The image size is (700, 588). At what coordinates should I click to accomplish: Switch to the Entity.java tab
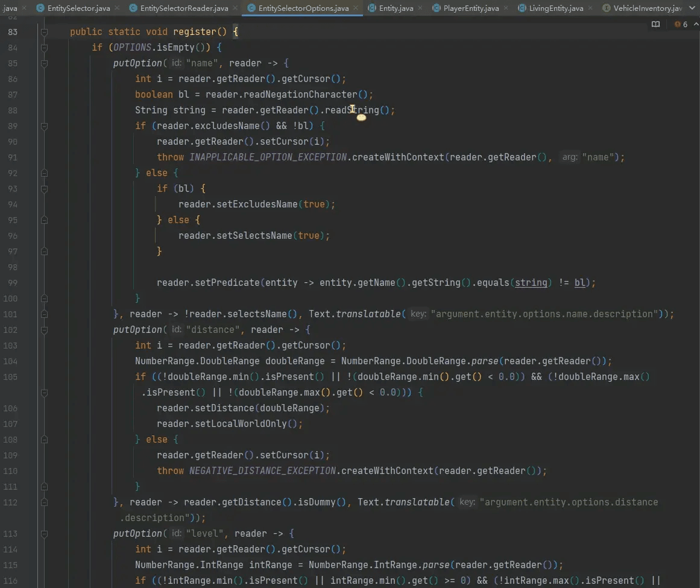point(391,8)
